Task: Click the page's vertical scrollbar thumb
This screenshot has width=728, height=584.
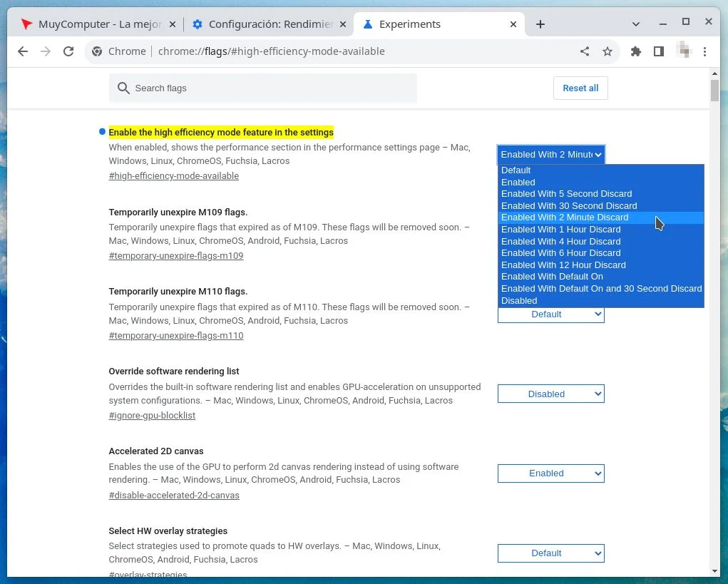Action: point(714,91)
